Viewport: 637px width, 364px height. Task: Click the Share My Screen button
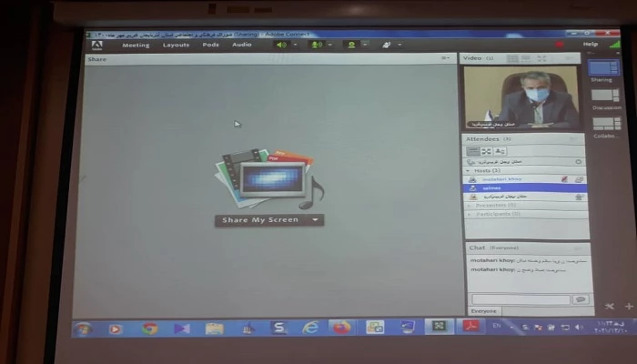coord(261,219)
